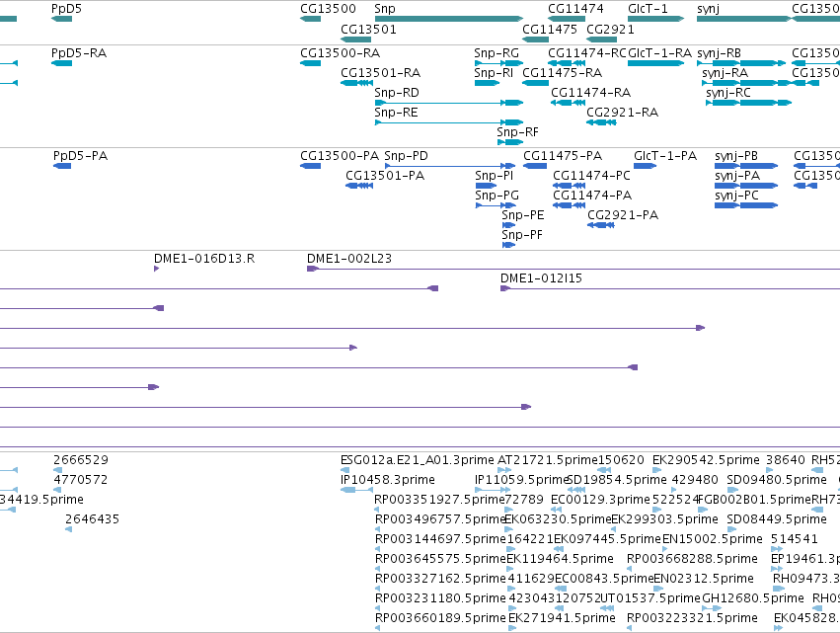Click the Snp-PG protein
The width and height of the screenshot is (840, 633).
(x=496, y=205)
